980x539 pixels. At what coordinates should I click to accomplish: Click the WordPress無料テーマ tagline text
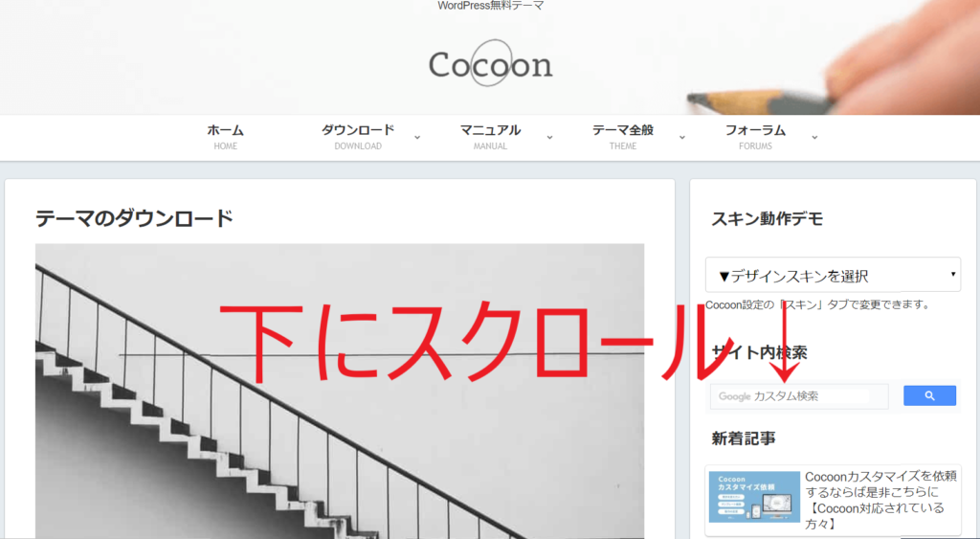point(491,6)
